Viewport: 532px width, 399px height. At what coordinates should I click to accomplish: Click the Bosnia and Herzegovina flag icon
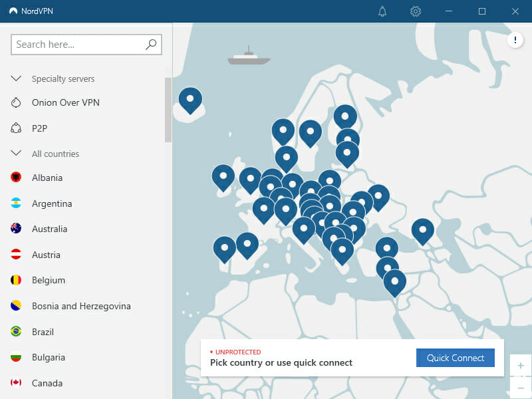pyautogui.click(x=16, y=306)
